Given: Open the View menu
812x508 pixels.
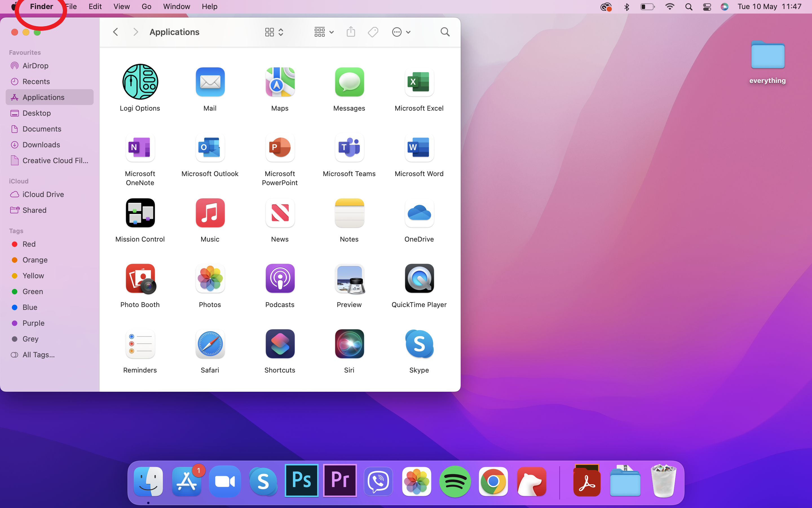Looking at the screenshot, I should pos(122,6).
